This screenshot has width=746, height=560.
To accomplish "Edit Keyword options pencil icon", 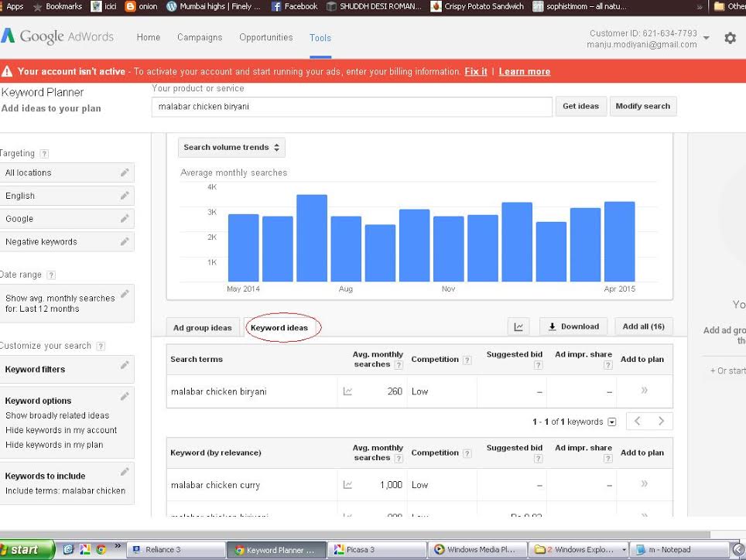I will tap(125, 397).
